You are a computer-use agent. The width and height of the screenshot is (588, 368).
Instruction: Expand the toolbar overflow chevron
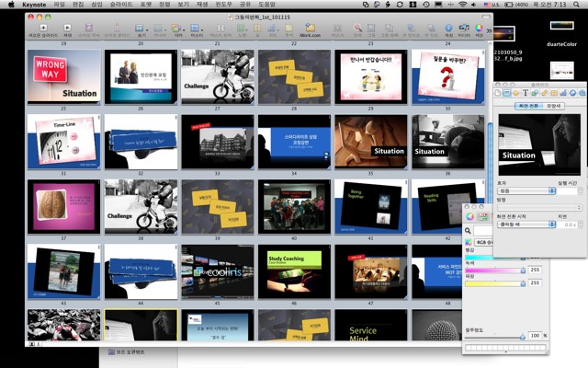(x=489, y=30)
